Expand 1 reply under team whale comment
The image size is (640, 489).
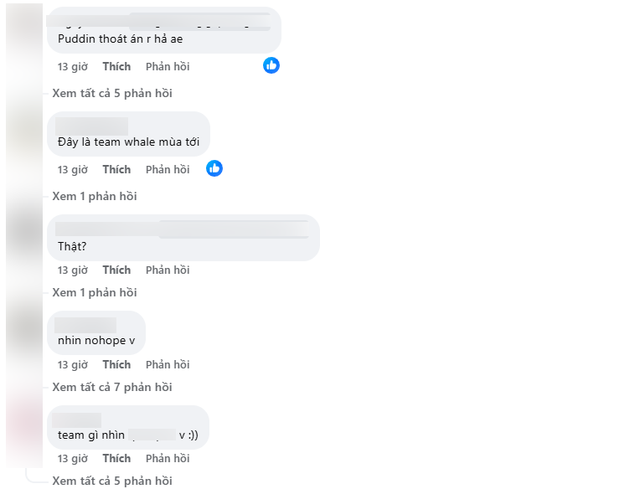94,196
